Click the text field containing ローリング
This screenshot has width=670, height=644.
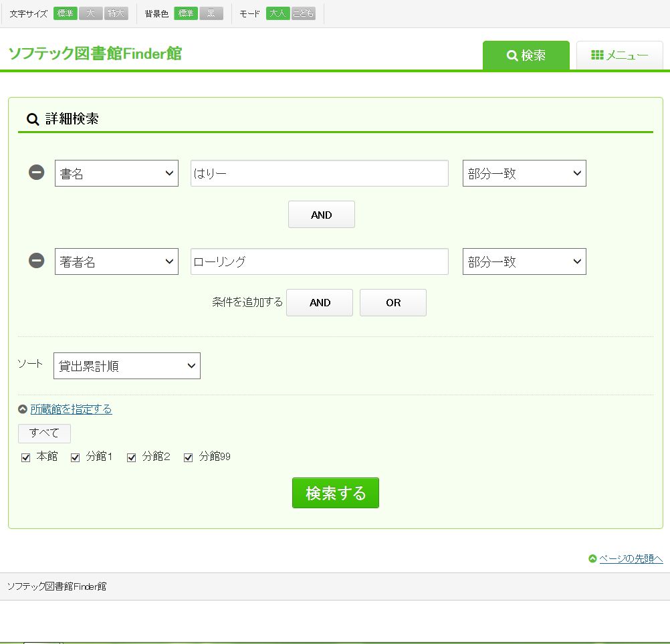click(x=319, y=261)
